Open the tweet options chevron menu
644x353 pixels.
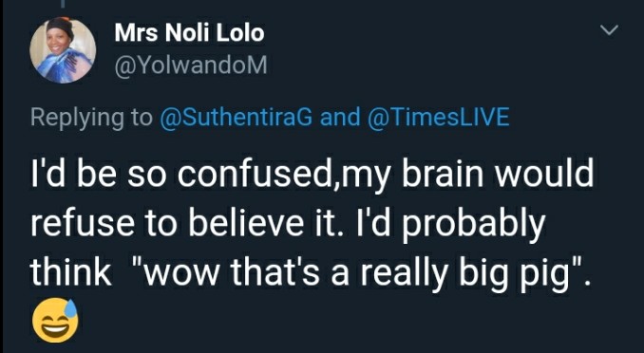(609, 30)
